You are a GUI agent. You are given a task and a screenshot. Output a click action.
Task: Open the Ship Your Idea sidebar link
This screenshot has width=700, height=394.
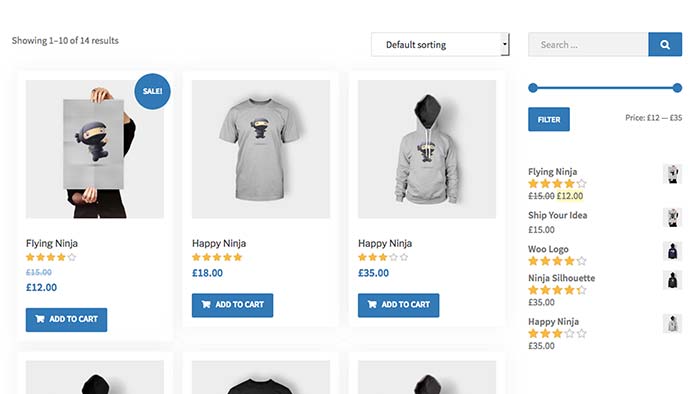pos(557,215)
